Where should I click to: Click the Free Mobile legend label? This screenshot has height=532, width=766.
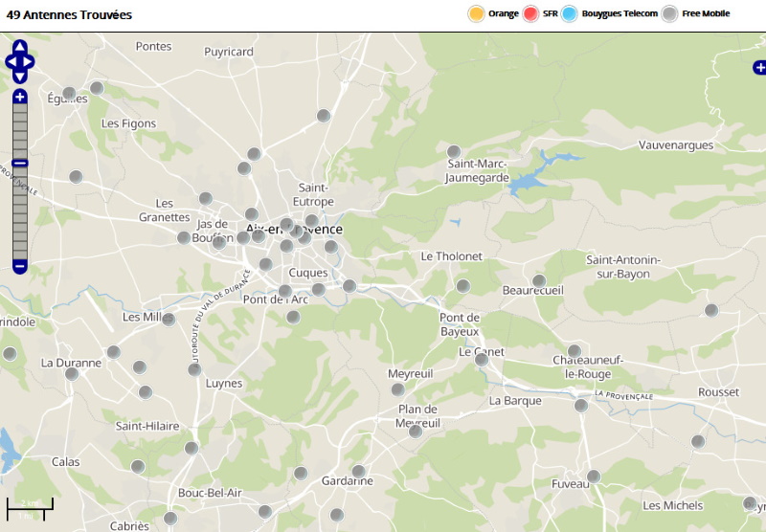pos(706,13)
